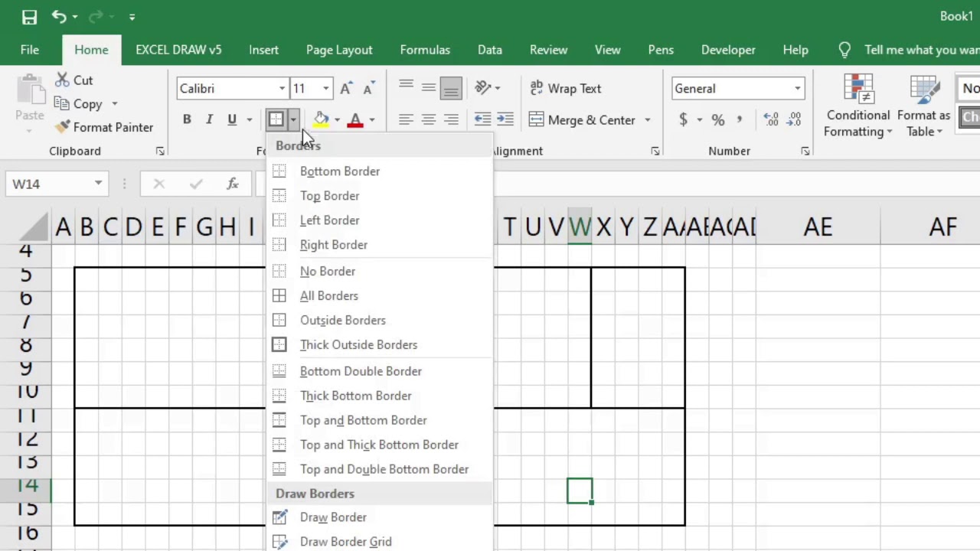Image resolution: width=980 pixels, height=551 pixels.
Task: Toggle Wrap Text
Action: tap(566, 88)
